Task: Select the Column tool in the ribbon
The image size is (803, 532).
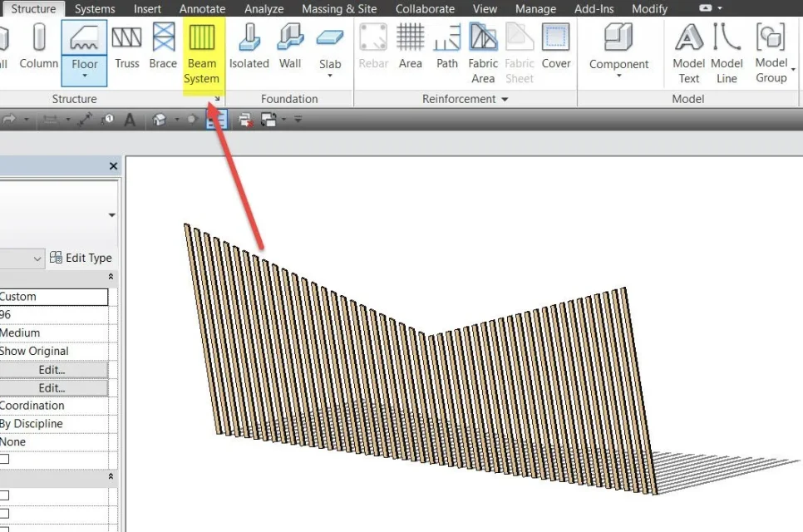Action: click(39, 46)
